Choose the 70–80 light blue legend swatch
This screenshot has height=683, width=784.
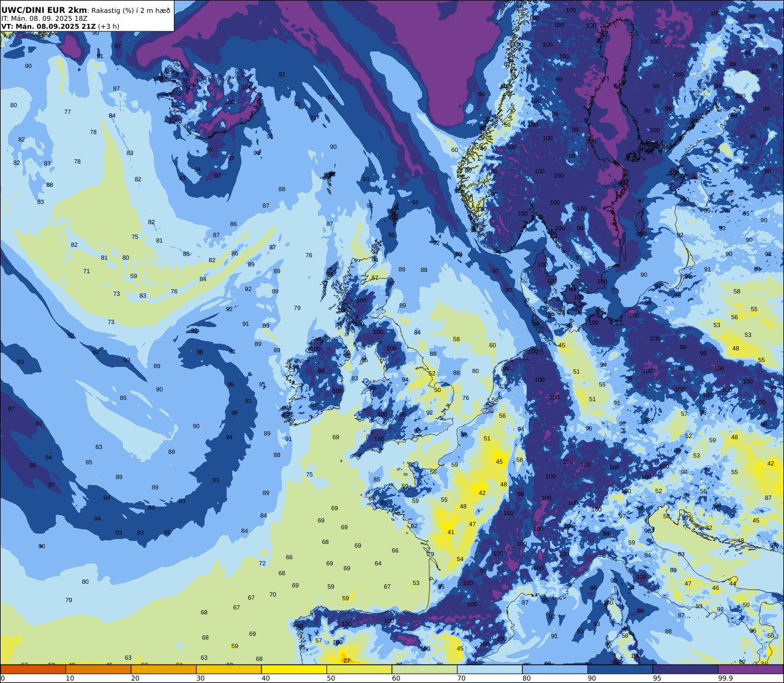coord(490,669)
